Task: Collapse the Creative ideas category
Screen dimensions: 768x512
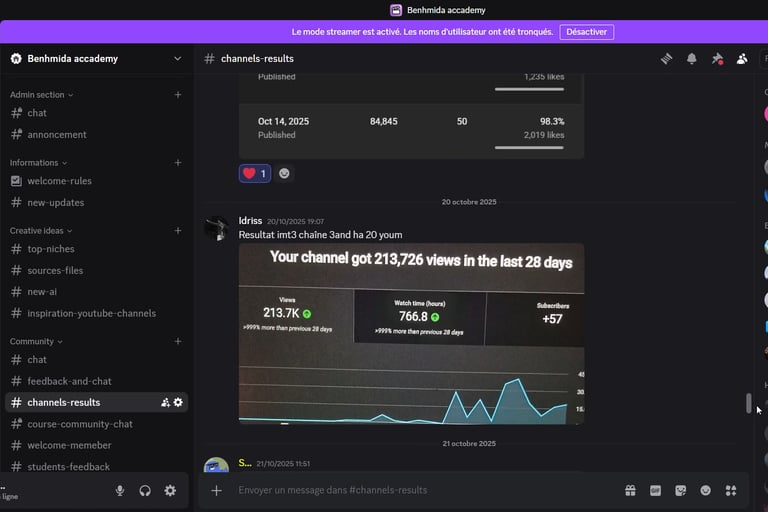Action: (41, 231)
